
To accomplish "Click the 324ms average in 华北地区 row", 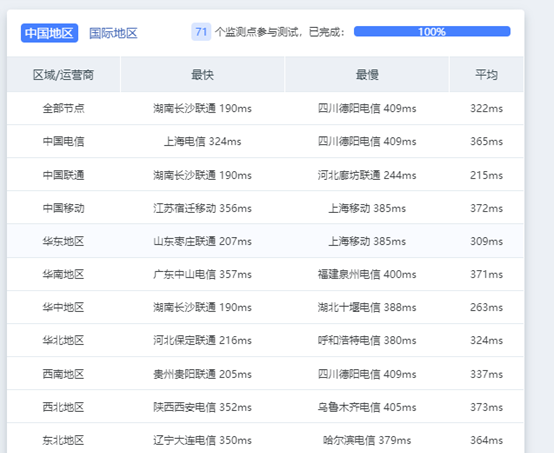I will (487, 340).
